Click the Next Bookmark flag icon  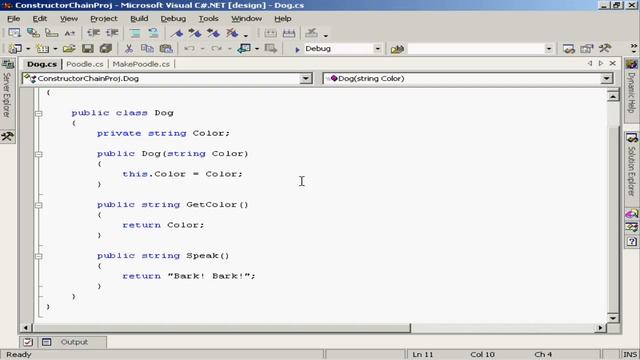click(x=195, y=33)
